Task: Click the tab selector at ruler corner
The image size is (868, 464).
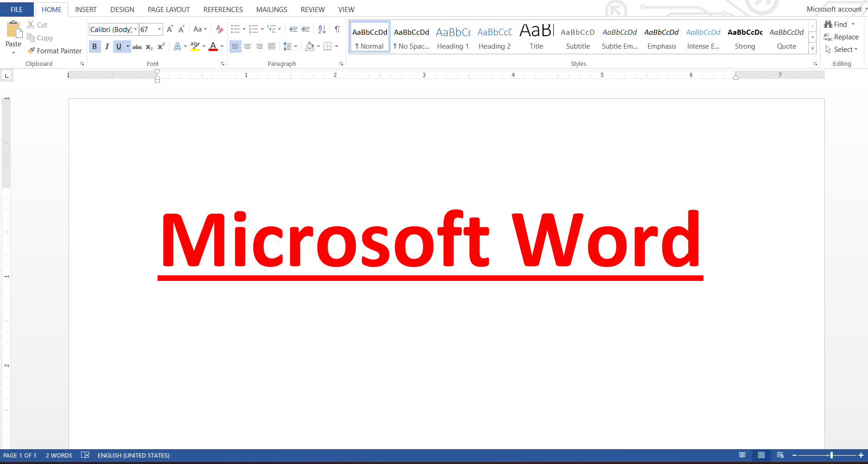Action: point(7,75)
